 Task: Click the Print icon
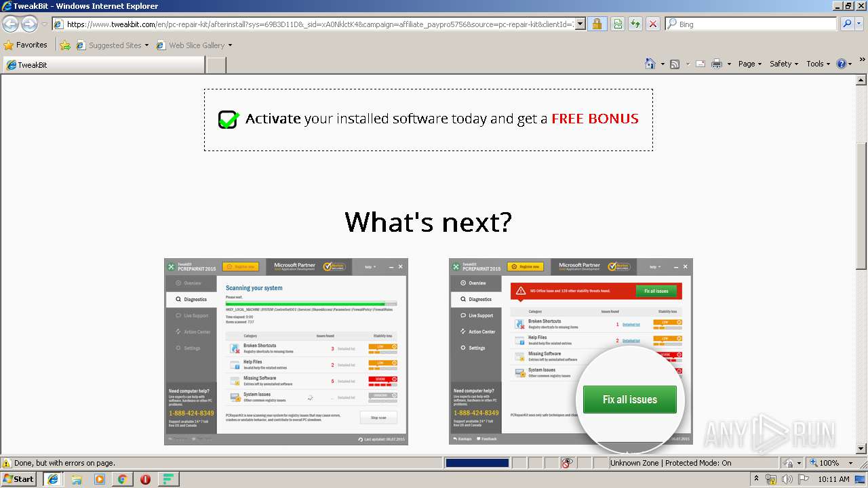pos(717,64)
